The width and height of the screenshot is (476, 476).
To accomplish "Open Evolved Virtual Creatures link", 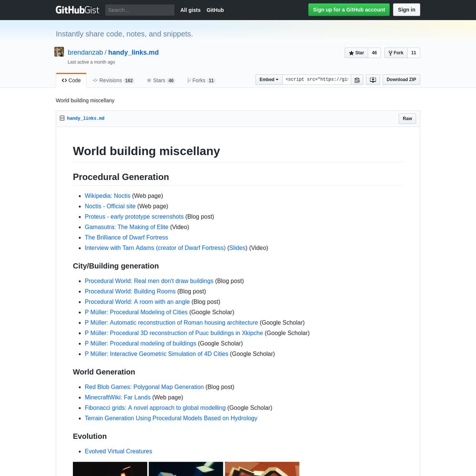I will point(119,451).
